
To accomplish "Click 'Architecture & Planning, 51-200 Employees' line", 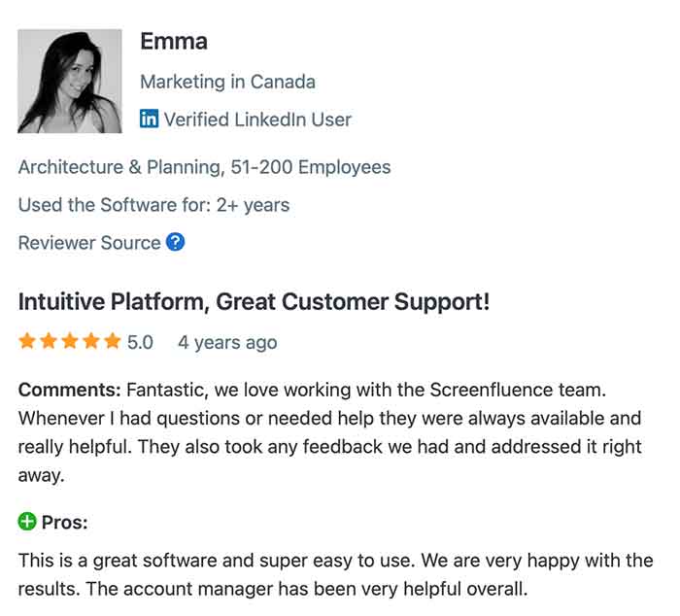I will point(204,167).
